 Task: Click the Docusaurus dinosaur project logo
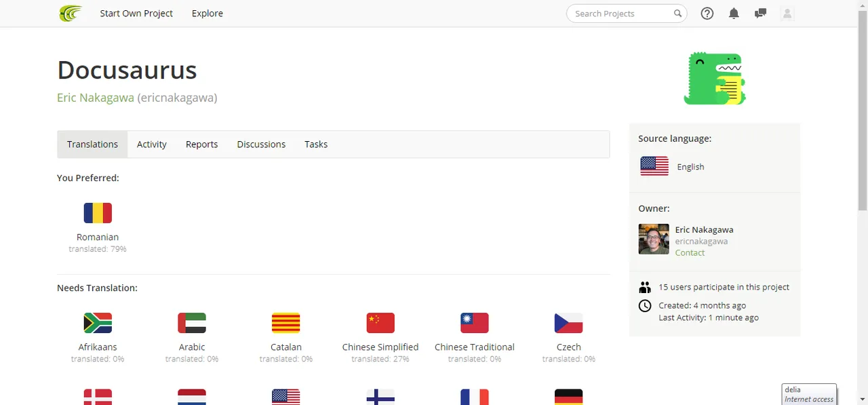click(x=715, y=79)
